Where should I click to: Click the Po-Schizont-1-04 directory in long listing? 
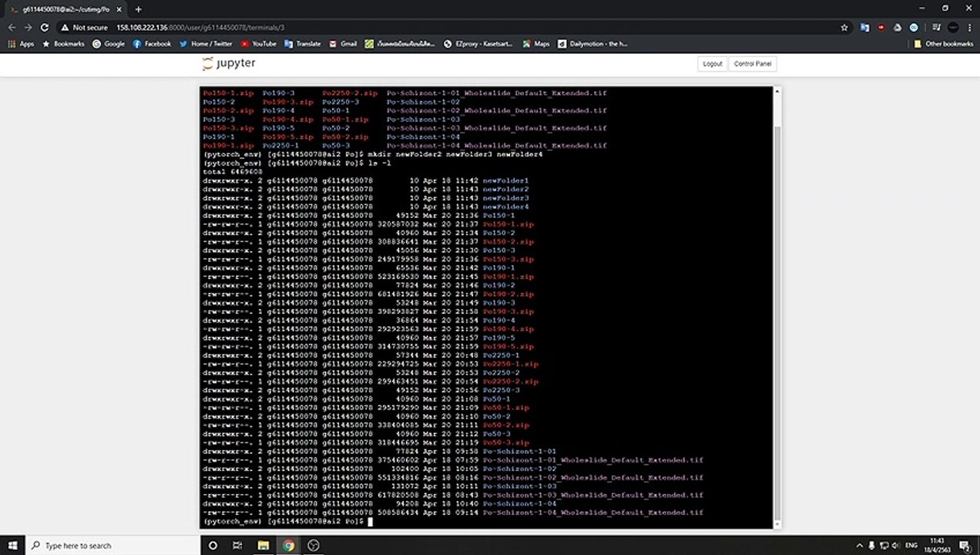[519, 504]
